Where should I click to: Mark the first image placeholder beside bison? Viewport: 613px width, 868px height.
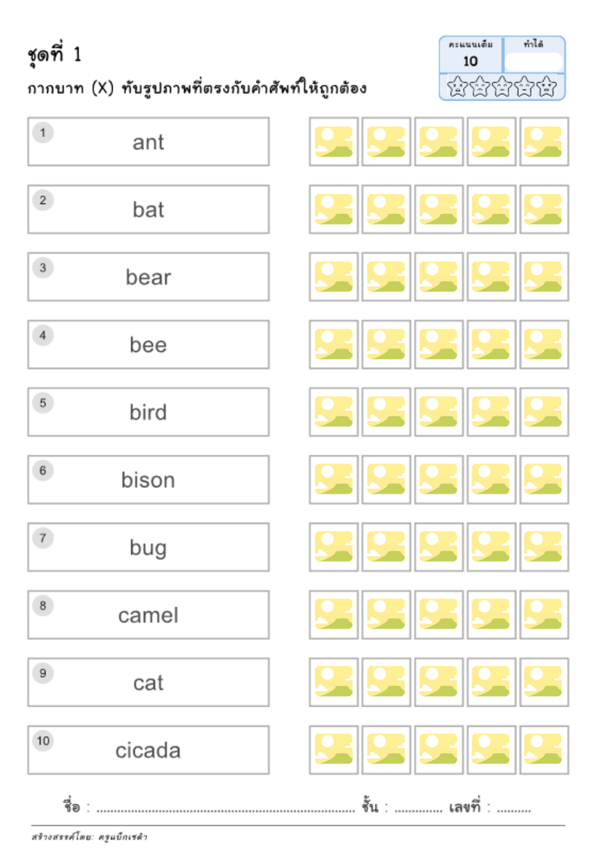(x=333, y=479)
